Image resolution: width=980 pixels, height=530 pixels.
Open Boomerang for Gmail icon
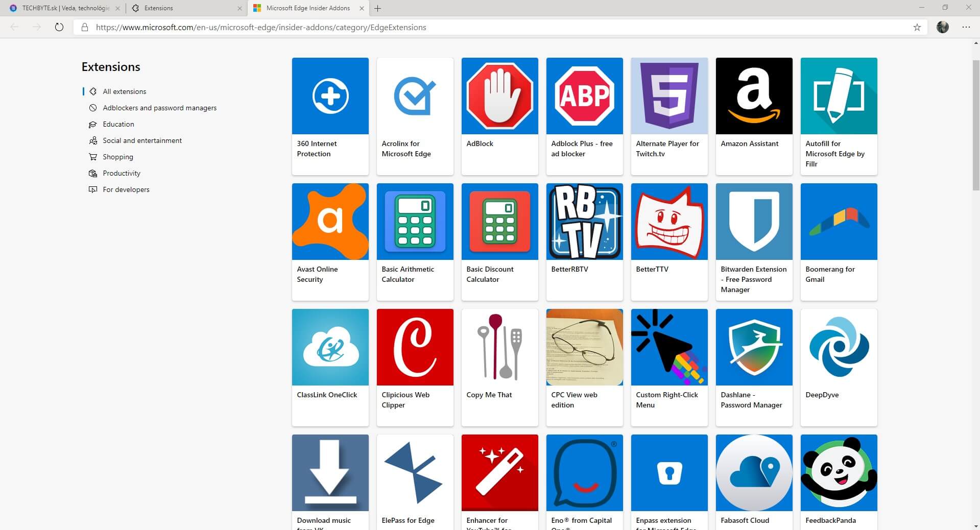839,222
